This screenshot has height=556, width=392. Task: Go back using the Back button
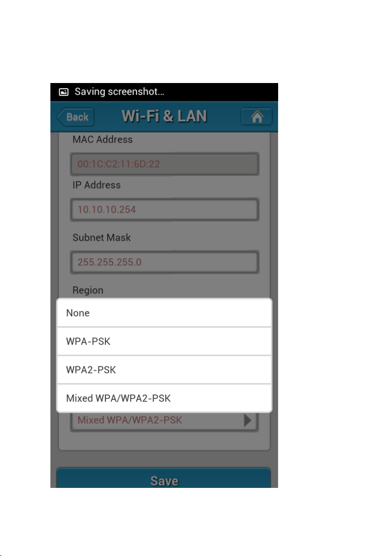pyautogui.click(x=75, y=117)
